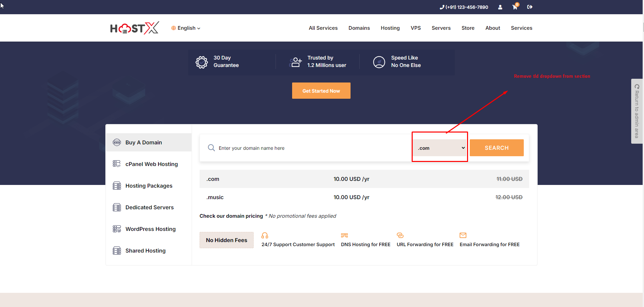The width and height of the screenshot is (644, 307).
Task: Click the user account icon in top bar
Action: [x=500, y=7]
